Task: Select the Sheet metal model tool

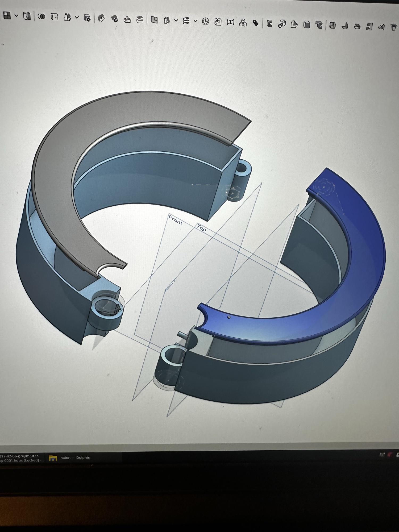Action: pyautogui.click(x=269, y=24)
